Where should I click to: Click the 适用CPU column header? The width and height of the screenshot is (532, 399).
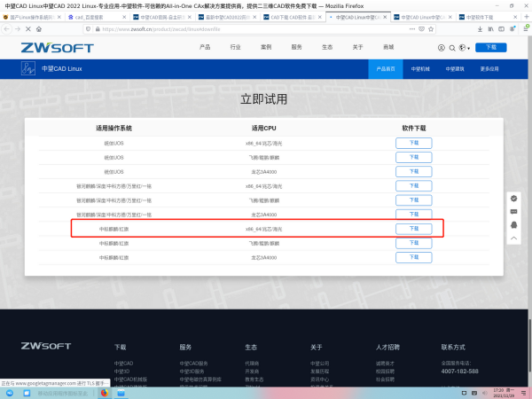(263, 129)
